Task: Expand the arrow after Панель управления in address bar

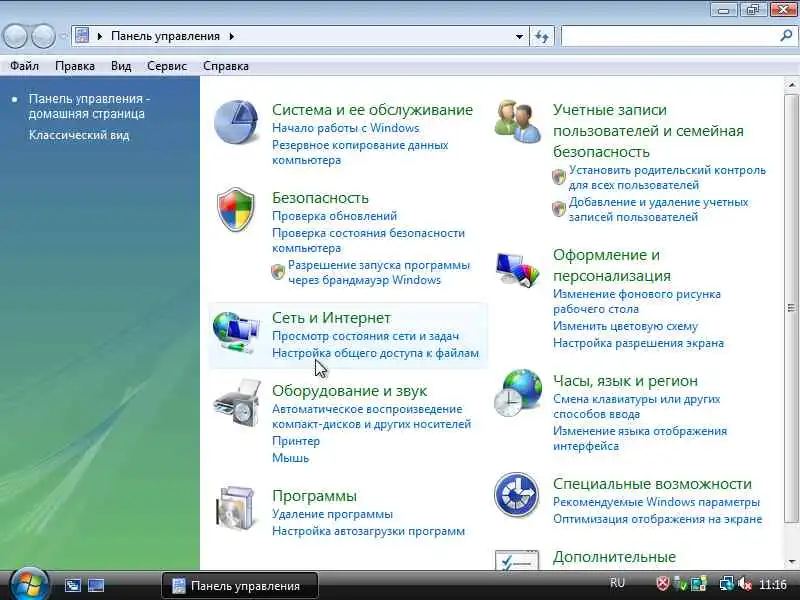Action: pyautogui.click(x=232, y=36)
